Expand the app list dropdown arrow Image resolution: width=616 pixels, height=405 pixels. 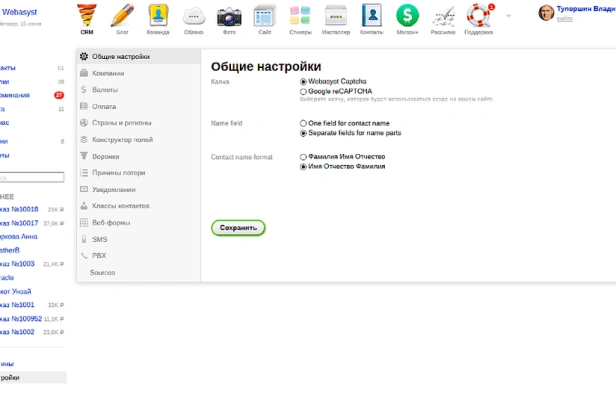[x=508, y=16]
